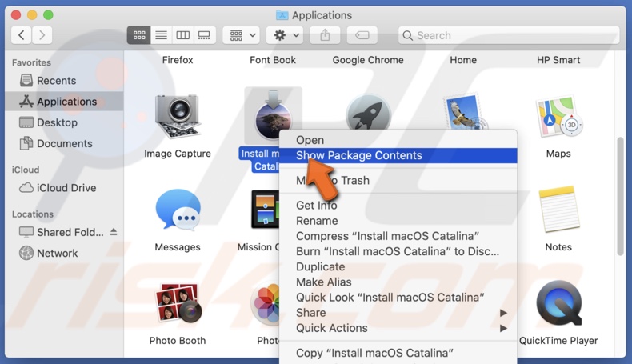The width and height of the screenshot is (632, 364).
Task: Click the HP Smart app label
Action: click(558, 60)
